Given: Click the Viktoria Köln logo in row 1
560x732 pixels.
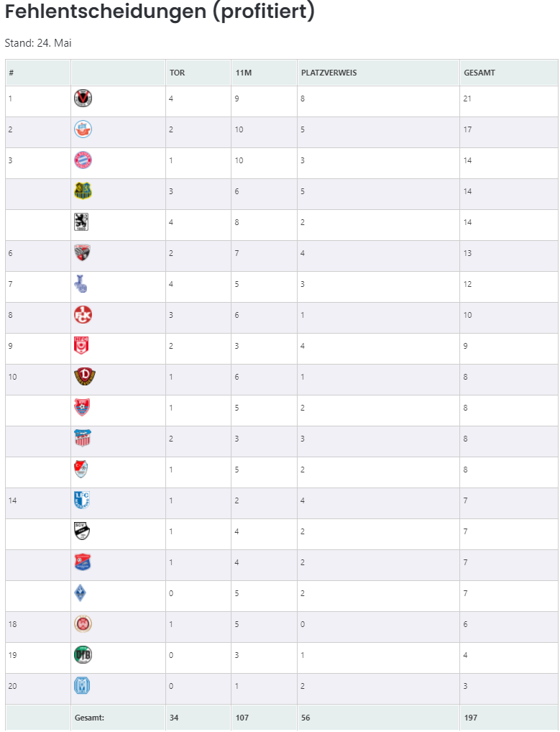Looking at the screenshot, I should pos(83,99).
